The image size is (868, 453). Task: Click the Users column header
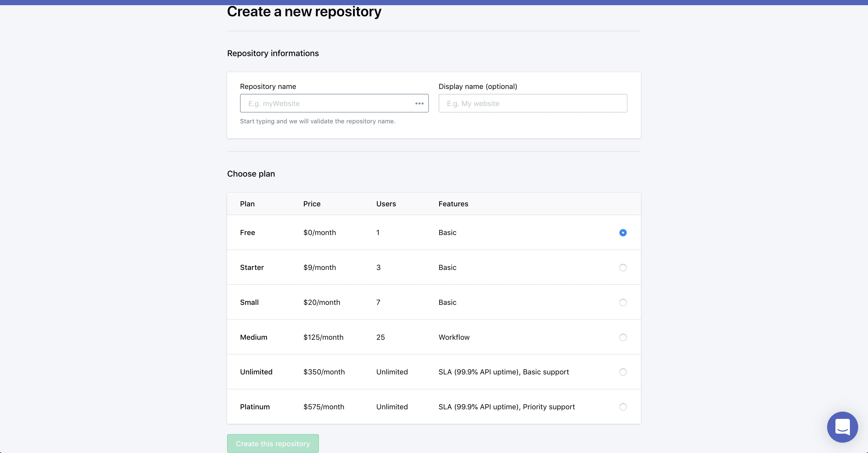pyautogui.click(x=386, y=204)
